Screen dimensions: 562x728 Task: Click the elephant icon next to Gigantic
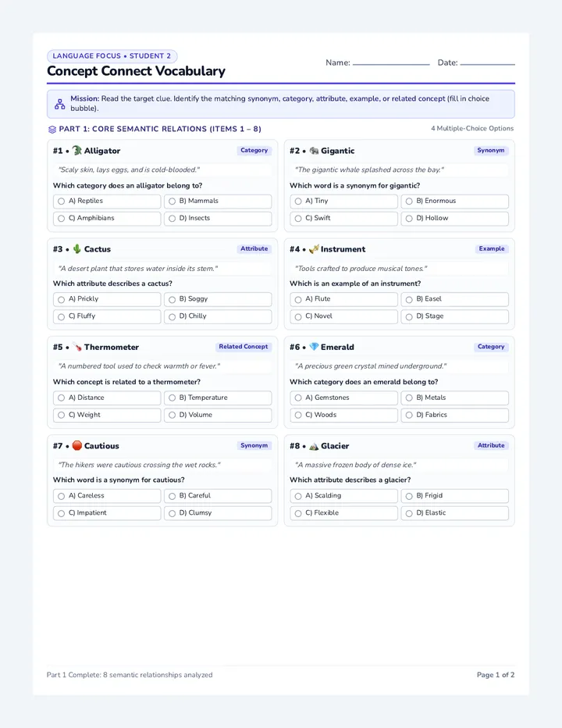(x=314, y=151)
